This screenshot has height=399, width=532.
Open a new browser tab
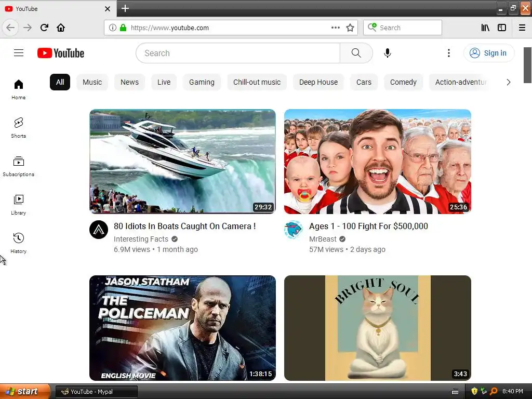[x=125, y=8]
